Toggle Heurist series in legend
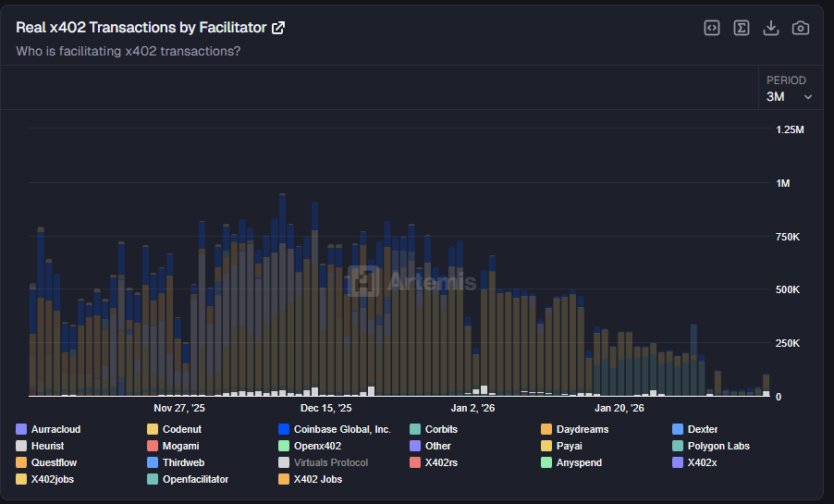Screen dimensions: 834x504 pos(40,446)
